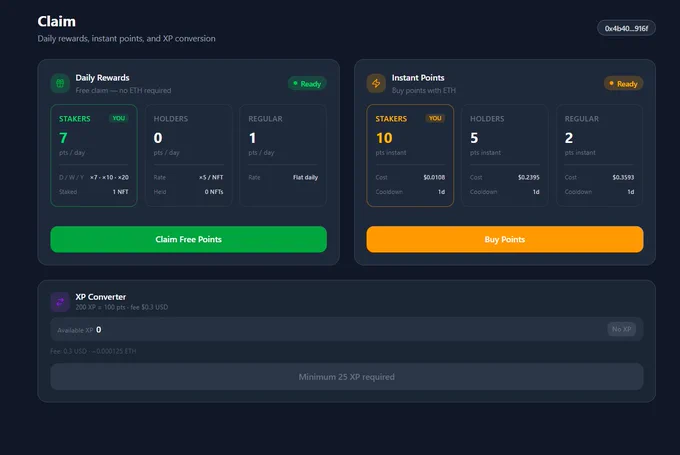Image resolution: width=680 pixels, height=455 pixels.
Task: Click the XP Converter title
Action: point(101,297)
